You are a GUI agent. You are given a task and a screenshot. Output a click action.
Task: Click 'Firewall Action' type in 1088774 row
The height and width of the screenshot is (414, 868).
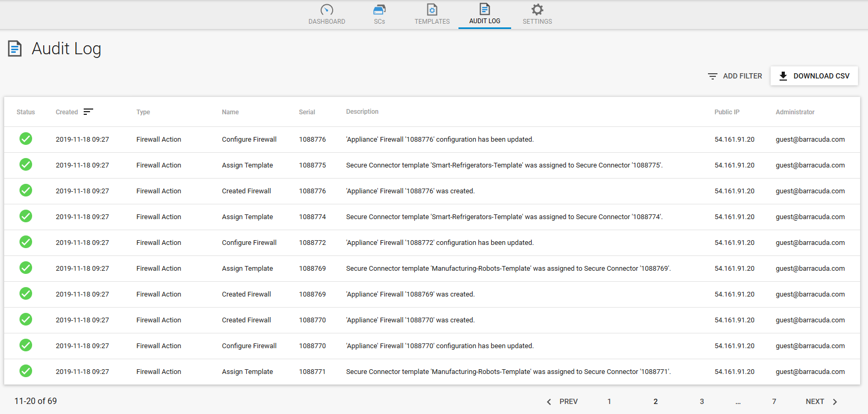pos(158,217)
